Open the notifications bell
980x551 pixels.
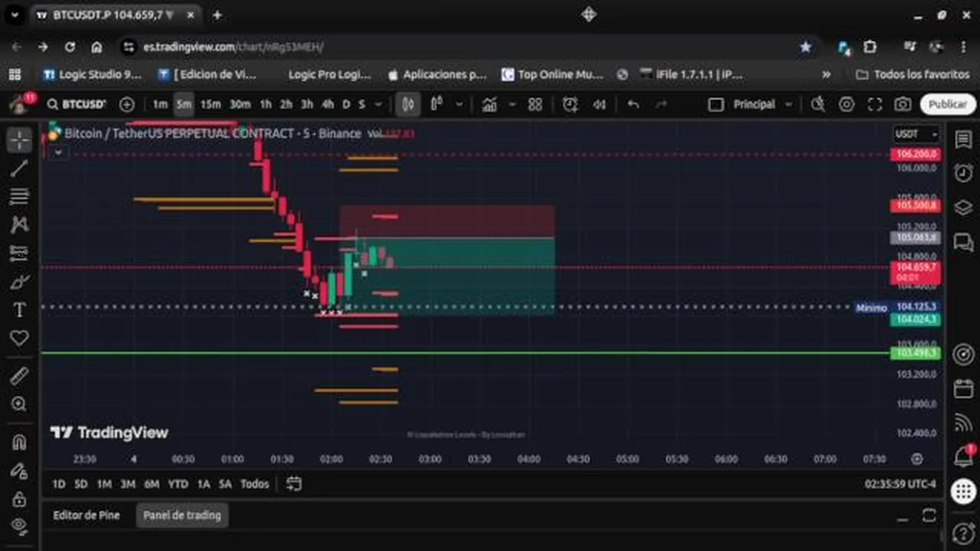tap(963, 457)
